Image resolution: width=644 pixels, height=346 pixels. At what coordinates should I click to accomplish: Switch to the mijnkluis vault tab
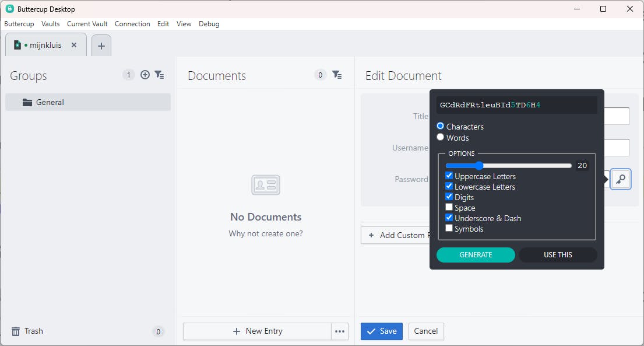pos(45,45)
